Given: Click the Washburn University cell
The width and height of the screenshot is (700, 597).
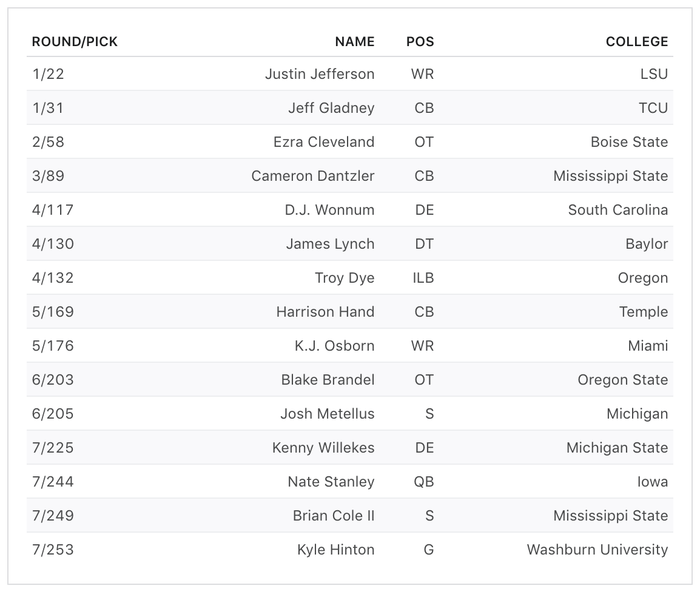Looking at the screenshot, I should click(x=597, y=550).
